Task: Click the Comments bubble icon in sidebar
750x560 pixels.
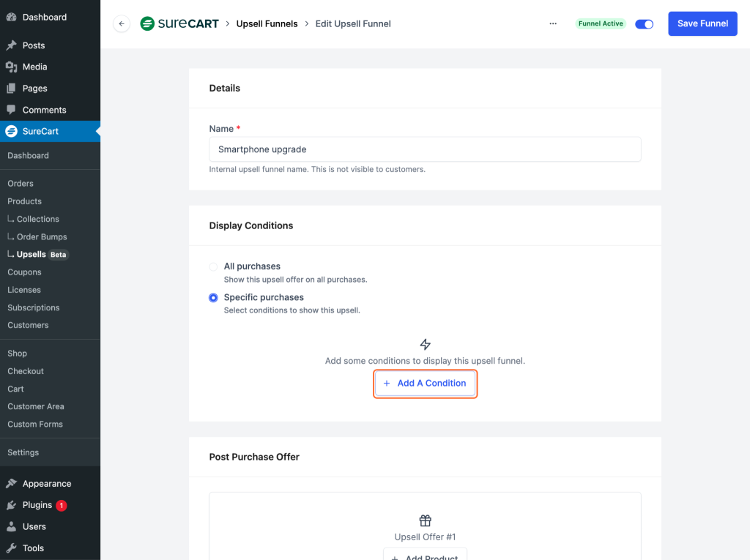Action: 11,110
